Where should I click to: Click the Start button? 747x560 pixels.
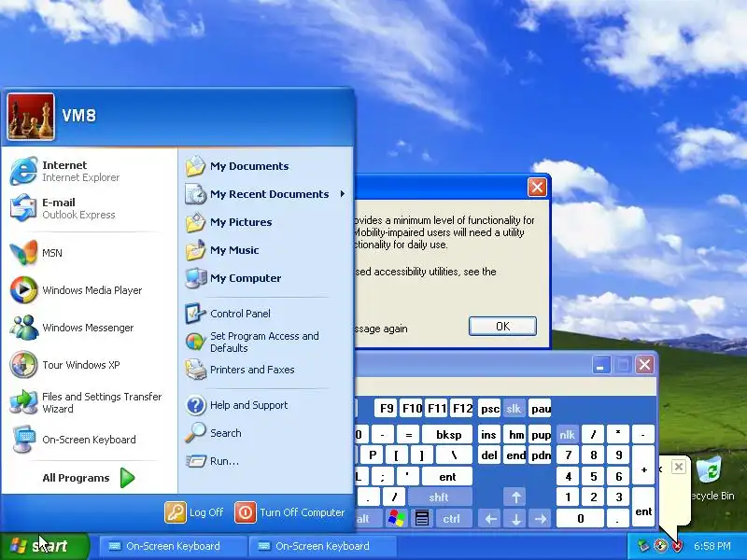point(44,546)
